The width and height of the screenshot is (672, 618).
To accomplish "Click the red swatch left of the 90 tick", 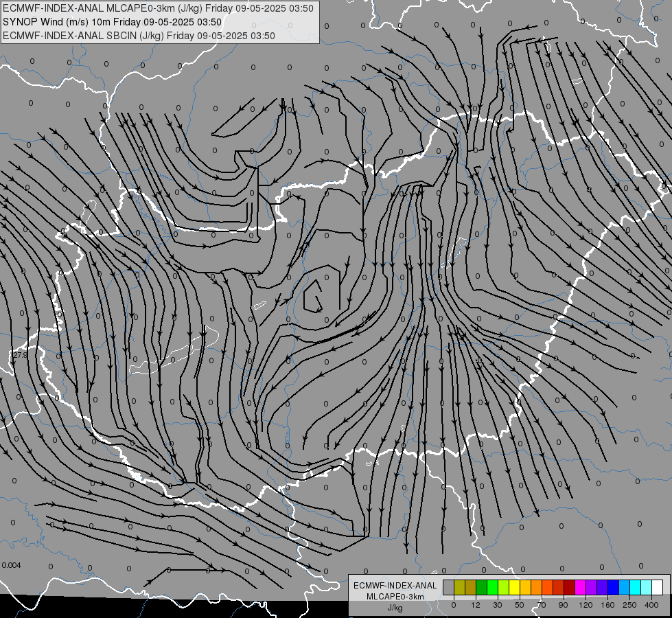I will point(559,587).
